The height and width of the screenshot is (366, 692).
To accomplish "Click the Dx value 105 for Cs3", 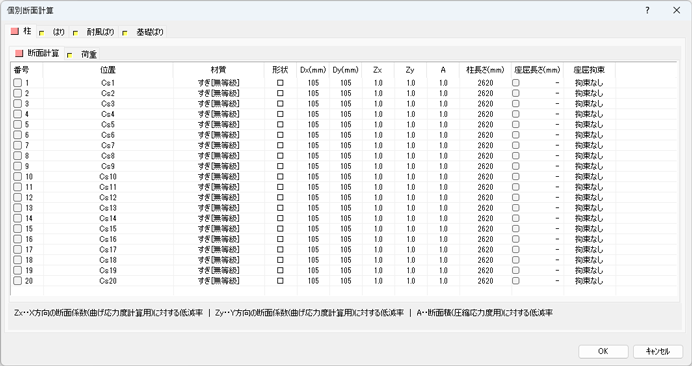I will pos(313,104).
